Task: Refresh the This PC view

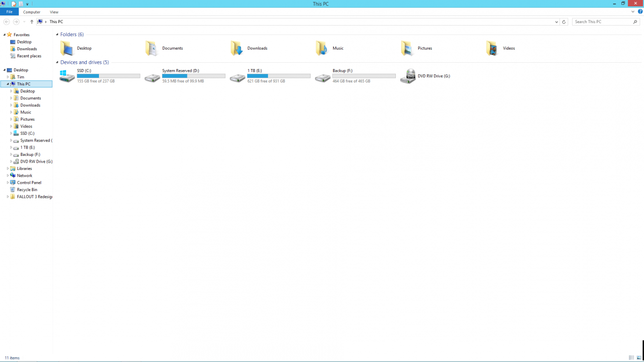Action: coord(564,22)
